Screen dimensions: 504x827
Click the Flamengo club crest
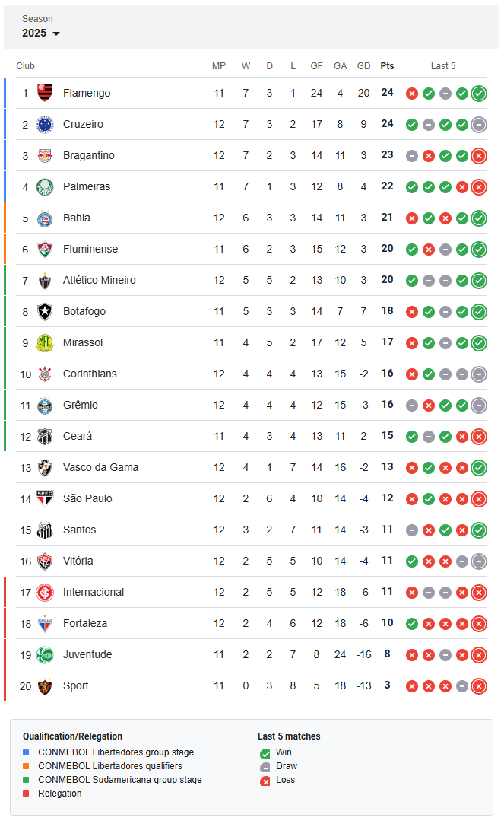coord(45,93)
